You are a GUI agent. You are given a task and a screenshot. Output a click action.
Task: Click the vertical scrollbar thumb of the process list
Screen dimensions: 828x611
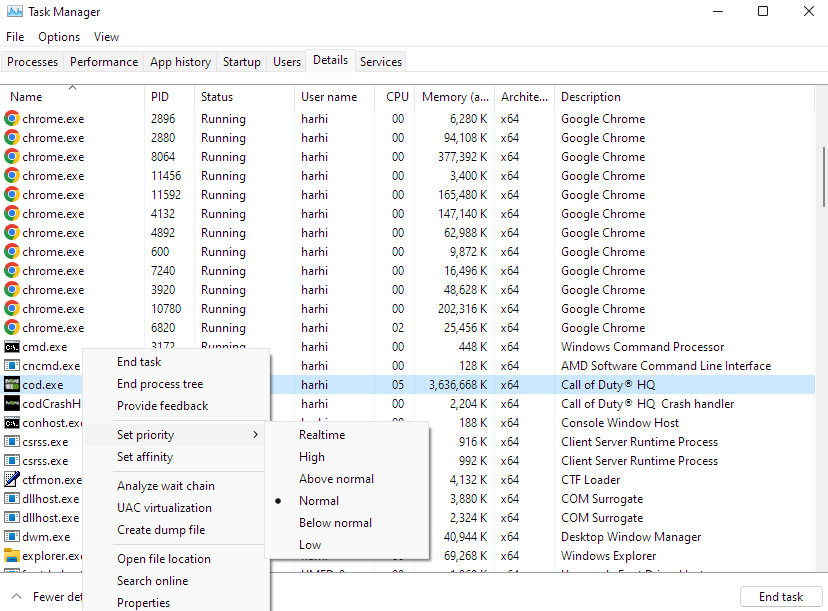823,177
